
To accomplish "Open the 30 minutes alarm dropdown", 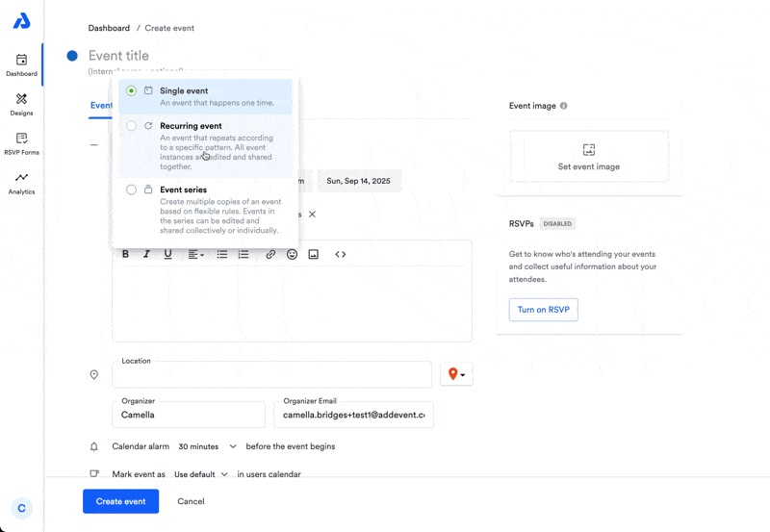I will [x=207, y=446].
